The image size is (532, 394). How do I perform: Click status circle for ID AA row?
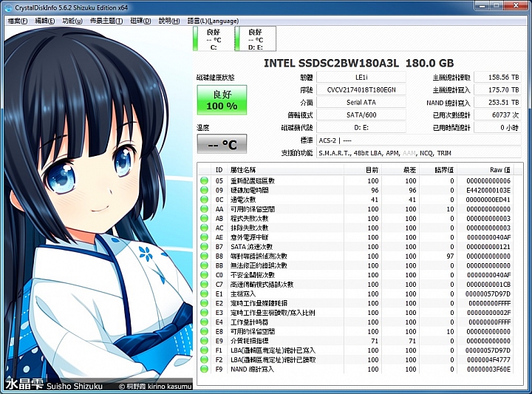click(x=204, y=208)
